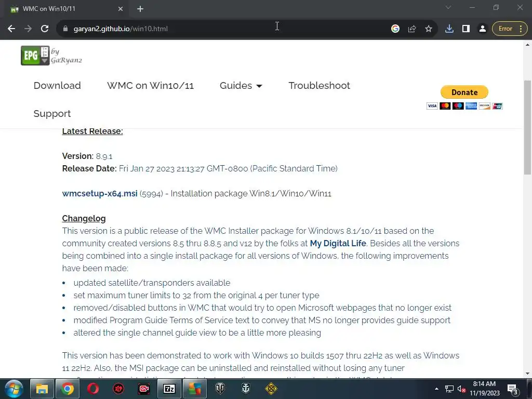
Task: Open the Windows Media Center taskbar icon
Action: pyautogui.click(x=195, y=389)
